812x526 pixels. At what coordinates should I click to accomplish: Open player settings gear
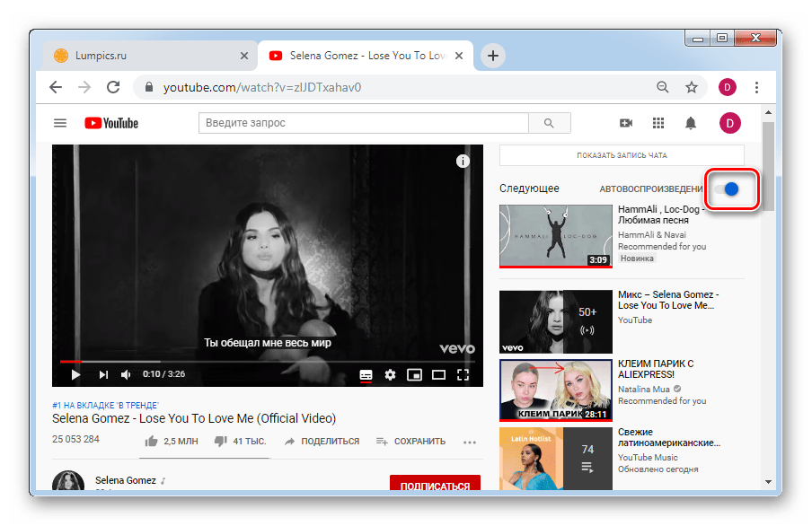coord(390,374)
